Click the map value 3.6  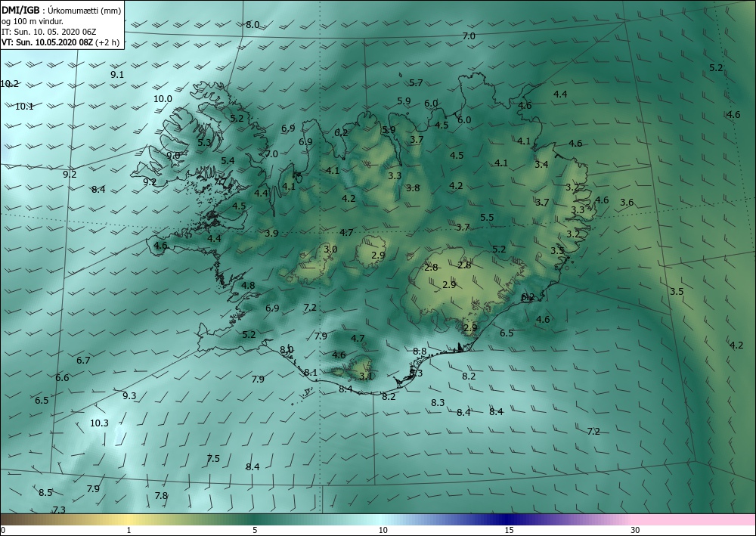[627, 202]
